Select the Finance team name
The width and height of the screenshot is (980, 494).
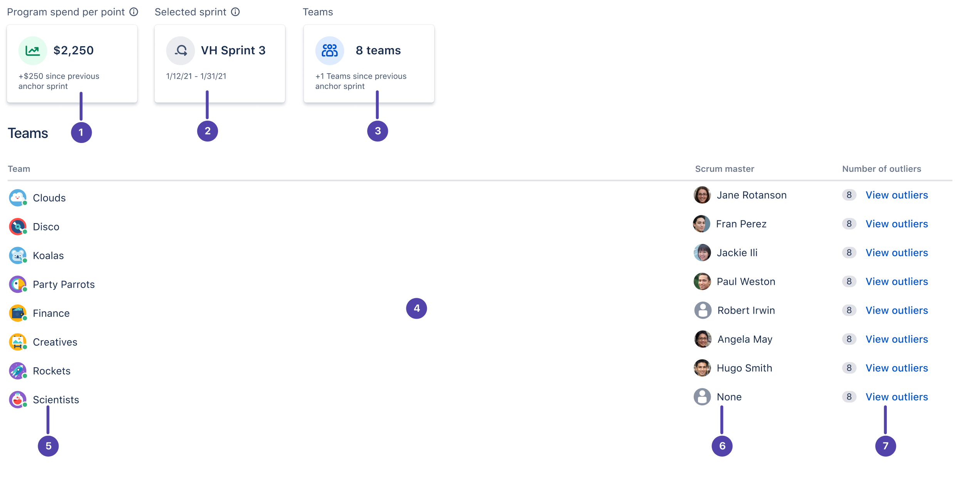[x=51, y=313]
